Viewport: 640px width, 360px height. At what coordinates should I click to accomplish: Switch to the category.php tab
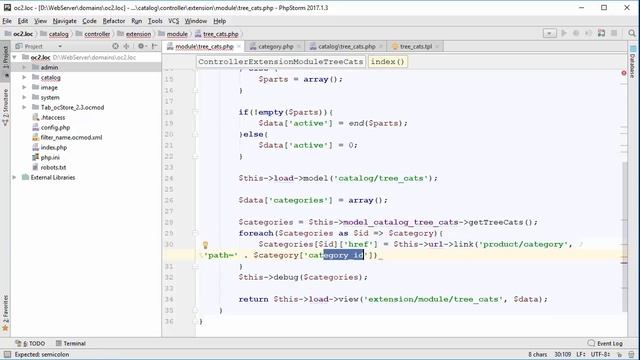(276, 47)
